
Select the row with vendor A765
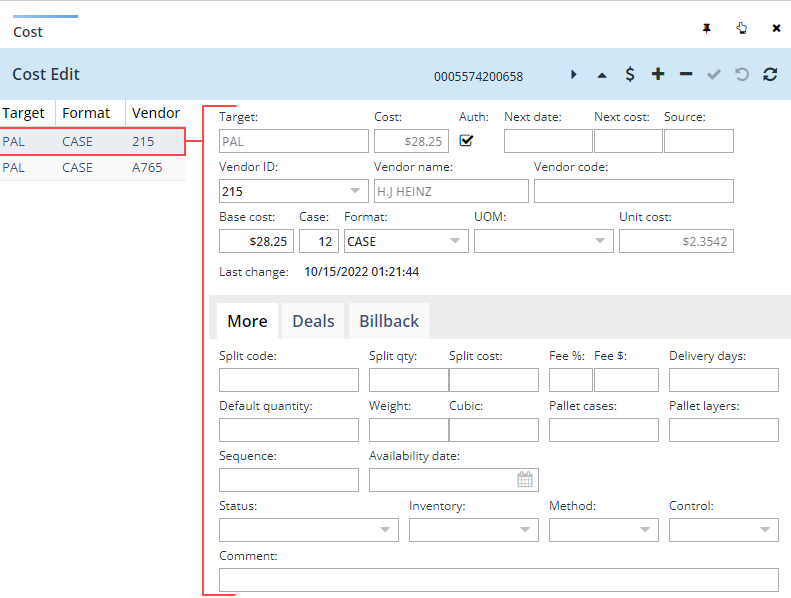tap(146, 167)
